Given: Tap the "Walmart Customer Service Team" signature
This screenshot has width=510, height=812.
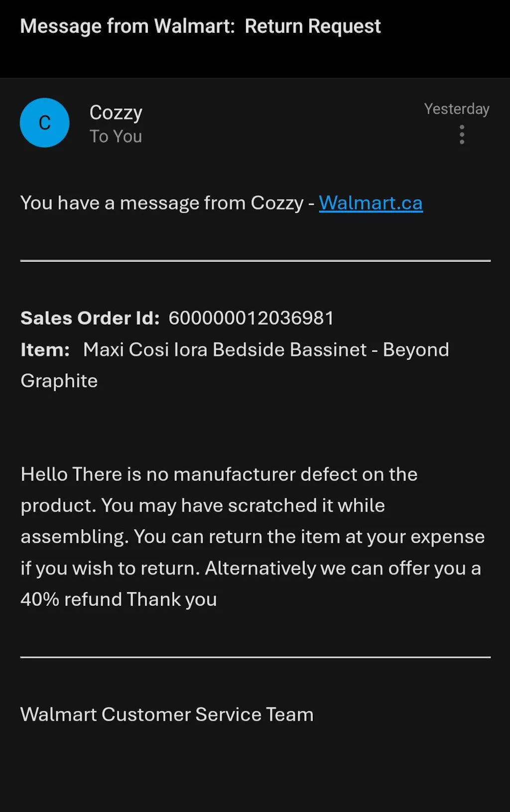Looking at the screenshot, I should [x=167, y=714].
